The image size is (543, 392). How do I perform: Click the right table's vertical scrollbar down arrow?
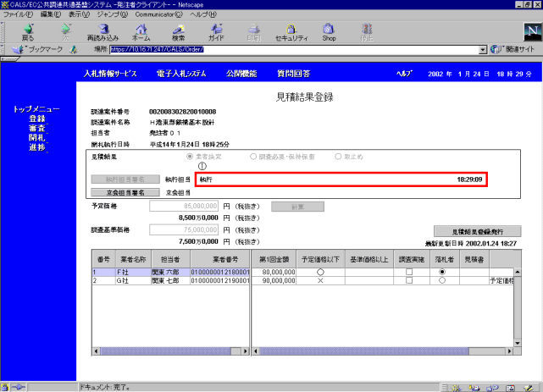(518, 343)
